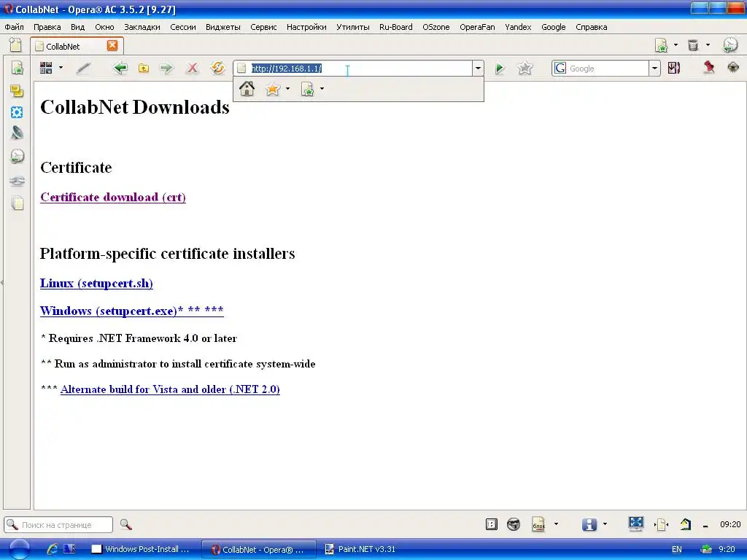This screenshot has height=560, width=747.
Task: Expand the dropdown beside the tab-bar page-star icon
Action: tap(676, 44)
